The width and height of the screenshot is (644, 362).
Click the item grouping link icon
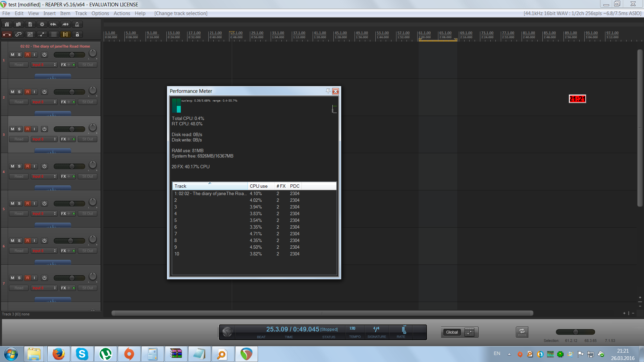(x=18, y=35)
